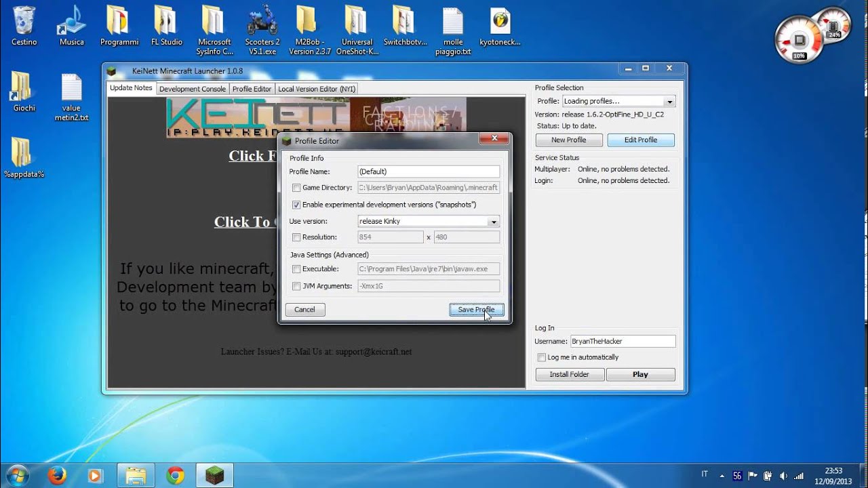Image resolution: width=868 pixels, height=488 pixels.
Task: Launch Firefox from the taskbar
Action: [58, 476]
